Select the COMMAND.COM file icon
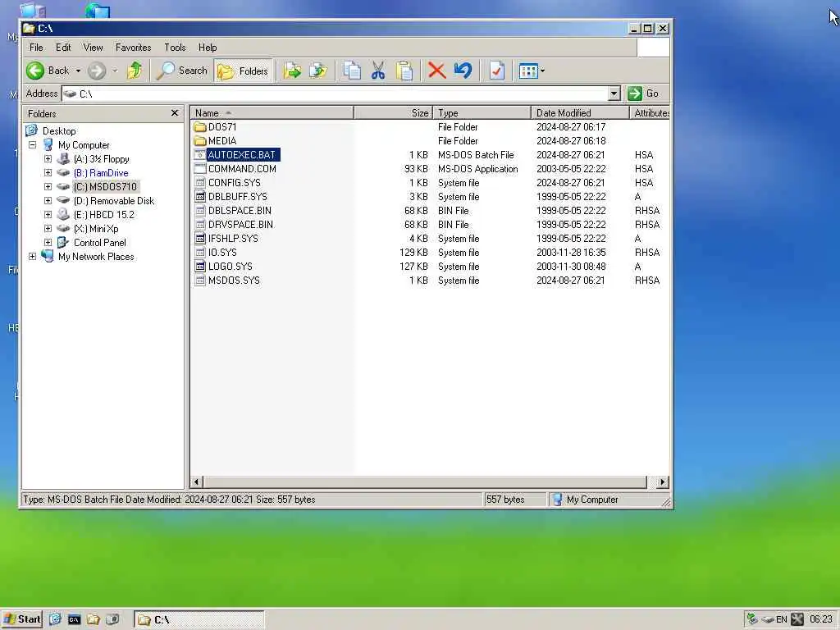840x630 pixels. tap(200, 169)
